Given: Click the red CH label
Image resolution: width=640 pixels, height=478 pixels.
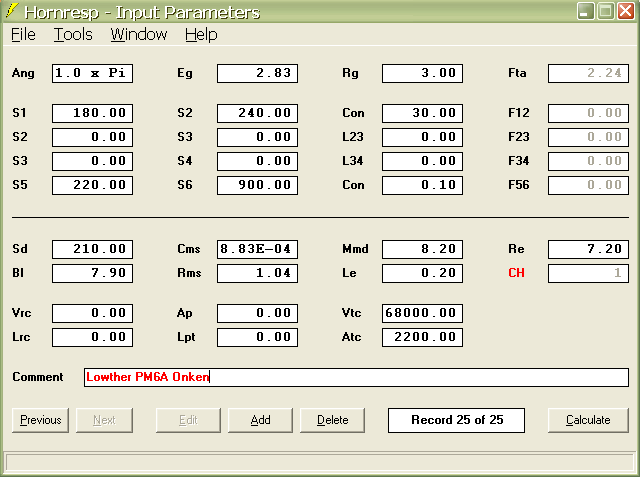Looking at the screenshot, I should 516,273.
